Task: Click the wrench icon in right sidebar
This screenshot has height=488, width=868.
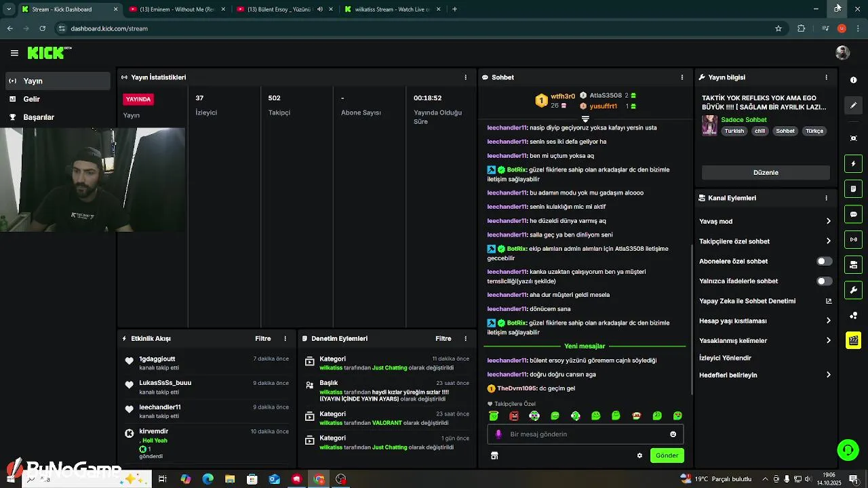Action: tap(853, 290)
